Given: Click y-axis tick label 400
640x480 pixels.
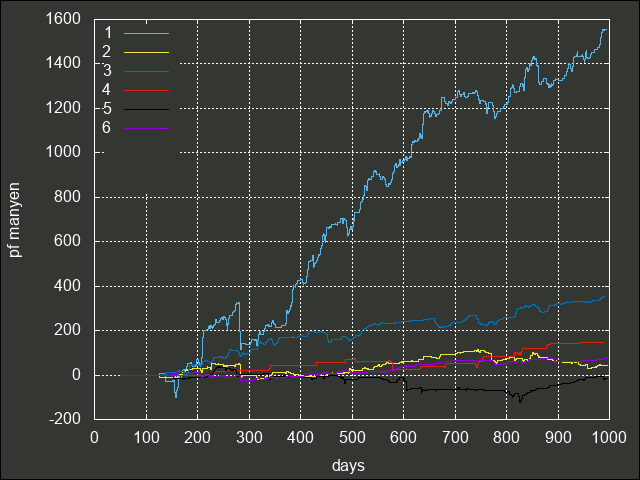Looking at the screenshot, I should [68, 286].
